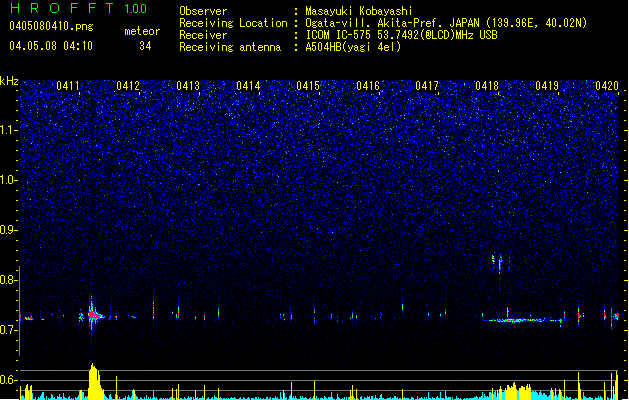
Task: Click the version number 1.00
Action: point(135,8)
